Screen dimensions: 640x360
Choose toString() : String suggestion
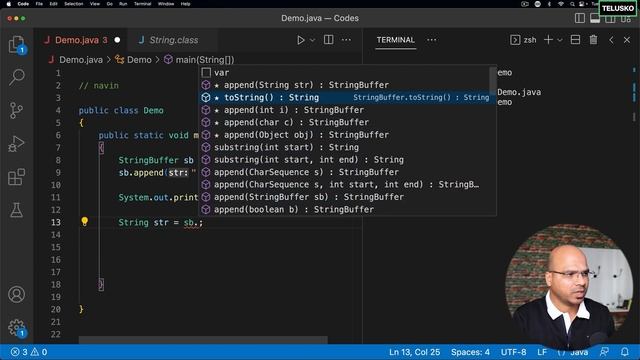pos(345,98)
